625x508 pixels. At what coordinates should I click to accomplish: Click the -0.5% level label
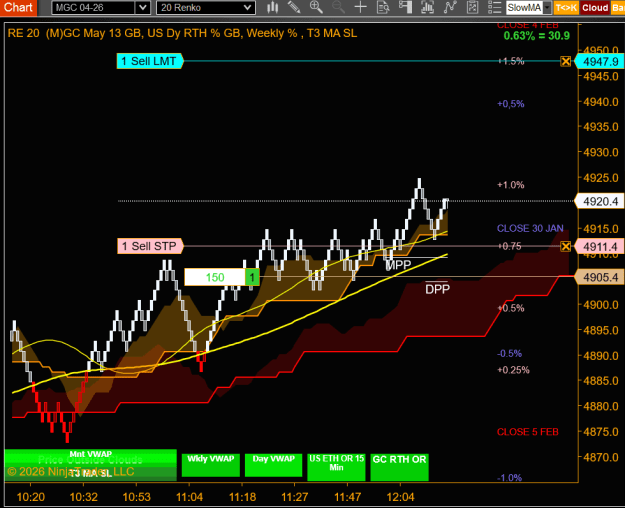coord(509,354)
